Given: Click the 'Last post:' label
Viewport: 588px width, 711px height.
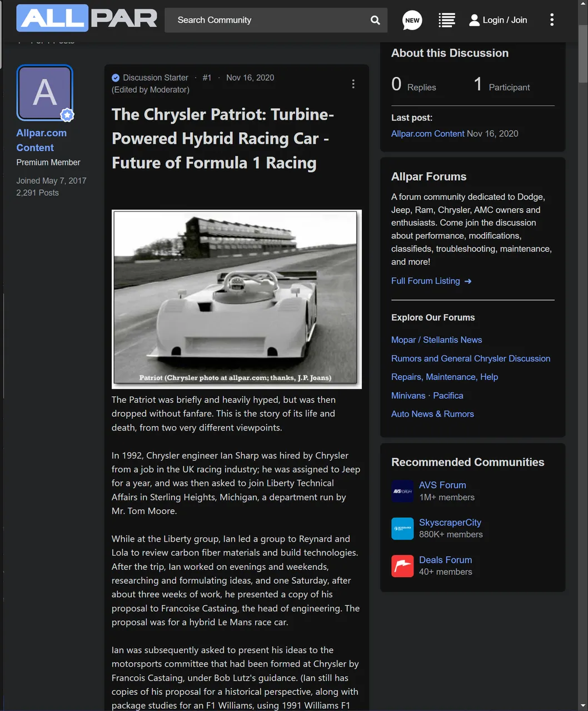Looking at the screenshot, I should [412, 118].
